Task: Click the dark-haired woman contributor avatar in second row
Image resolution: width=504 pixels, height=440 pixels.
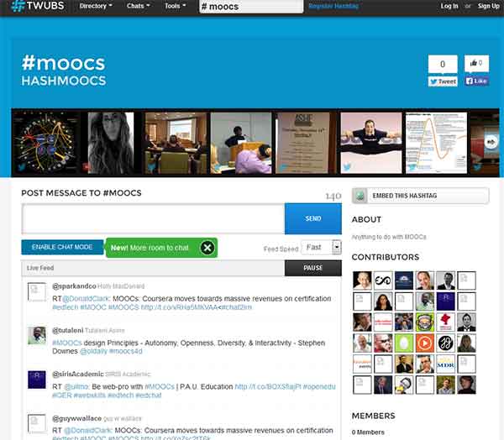Action: pyautogui.click(x=383, y=301)
